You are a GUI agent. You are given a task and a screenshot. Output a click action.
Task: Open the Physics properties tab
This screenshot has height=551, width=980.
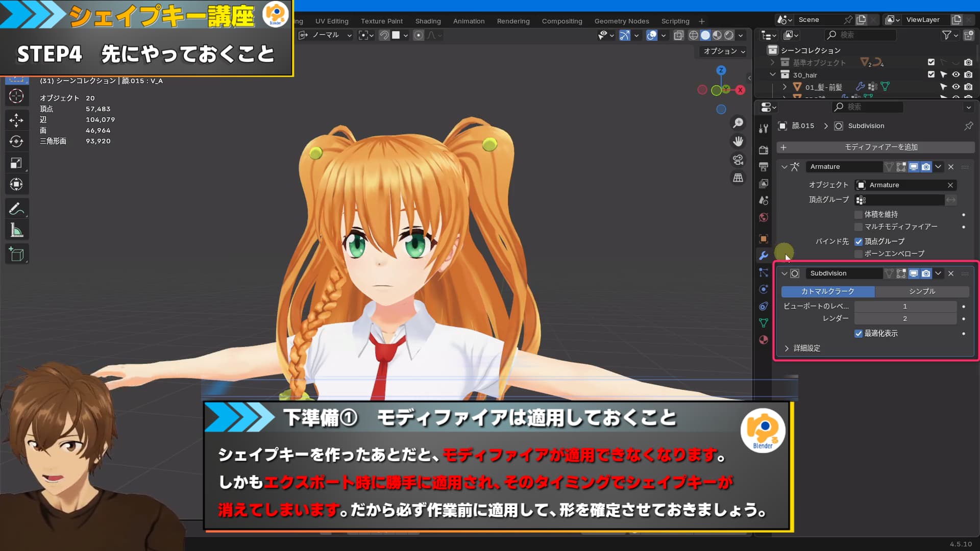coord(764,289)
